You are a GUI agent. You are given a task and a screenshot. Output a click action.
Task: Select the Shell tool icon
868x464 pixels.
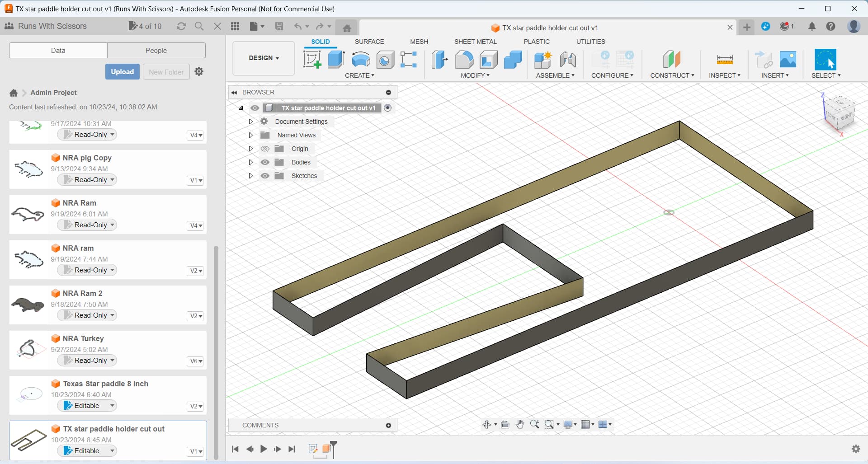coord(488,59)
